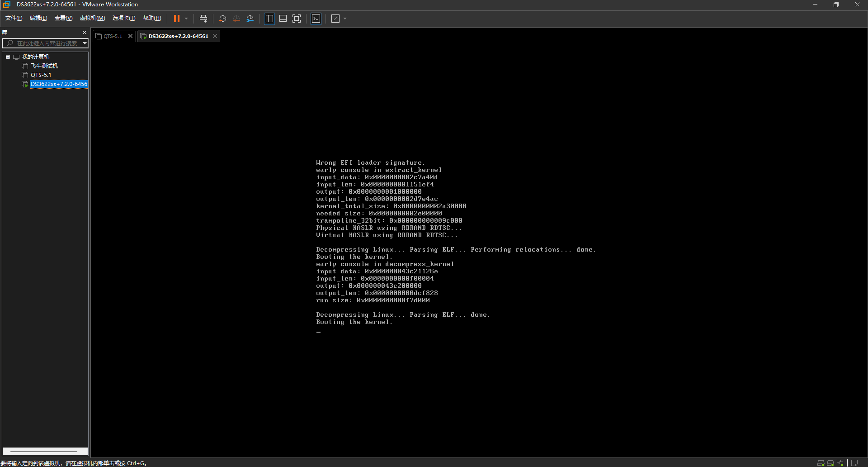Open the power options dropdown arrow

click(186, 19)
